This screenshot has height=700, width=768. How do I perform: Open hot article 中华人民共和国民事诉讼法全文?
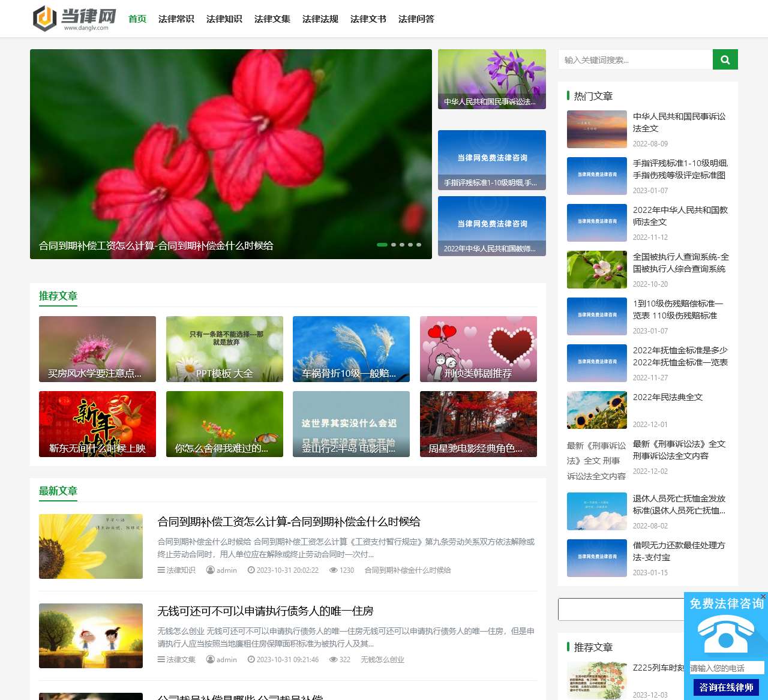coord(679,122)
